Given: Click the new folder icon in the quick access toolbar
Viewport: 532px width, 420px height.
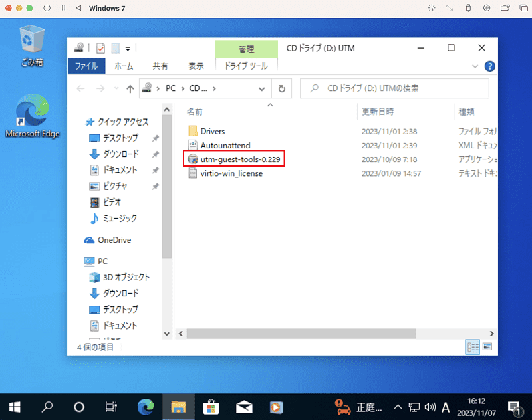Looking at the screenshot, I should [116, 49].
